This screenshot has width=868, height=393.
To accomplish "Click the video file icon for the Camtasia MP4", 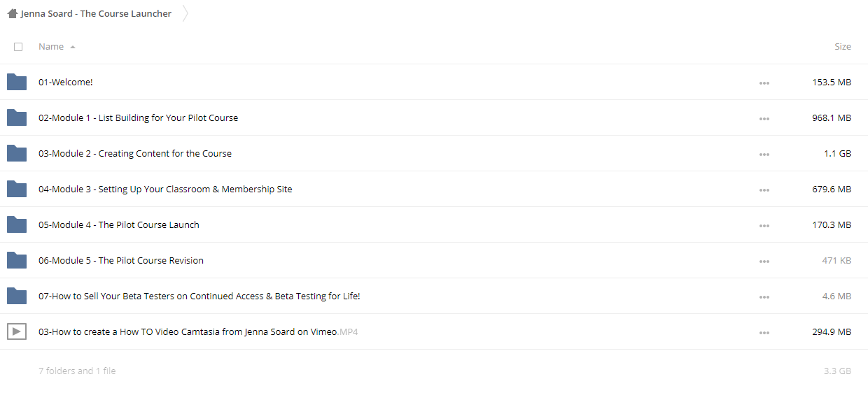I will tap(17, 331).
